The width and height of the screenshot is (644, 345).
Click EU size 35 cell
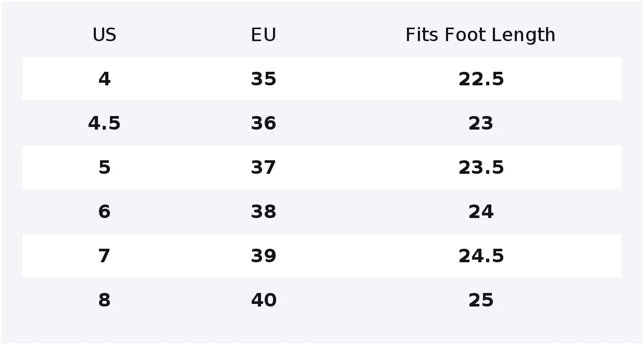coord(263,79)
